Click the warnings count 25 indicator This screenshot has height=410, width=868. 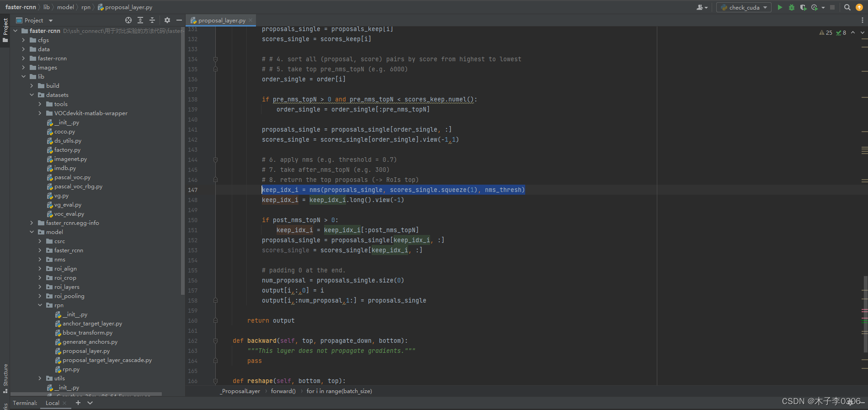point(826,32)
